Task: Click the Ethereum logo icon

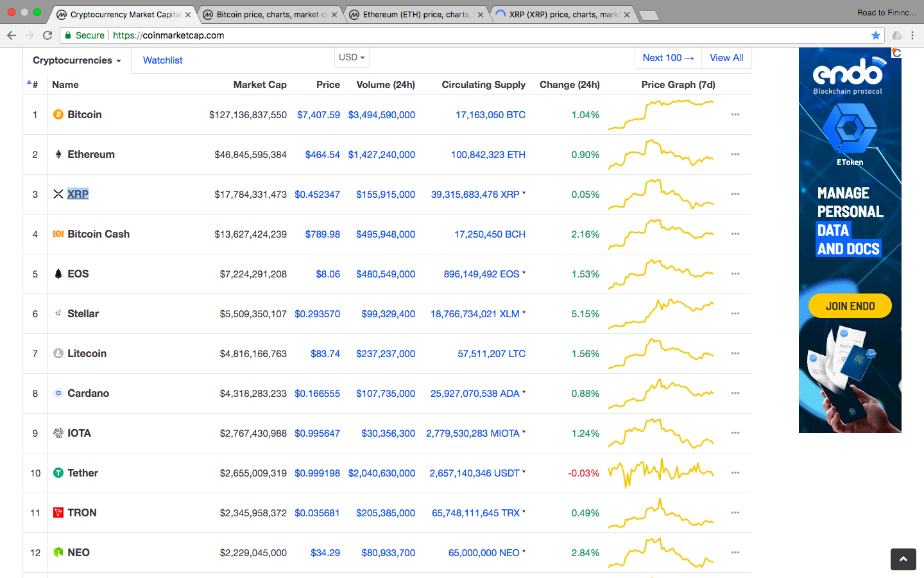Action: pos(58,155)
